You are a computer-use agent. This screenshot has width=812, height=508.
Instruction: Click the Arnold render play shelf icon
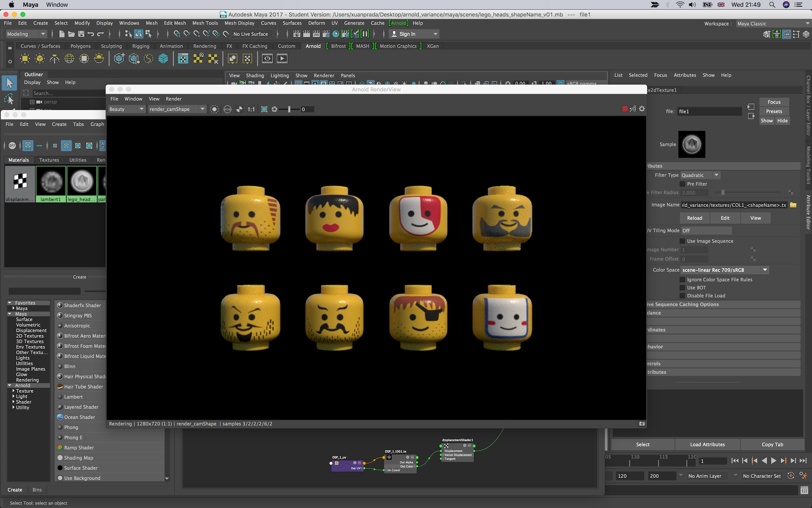(282, 58)
